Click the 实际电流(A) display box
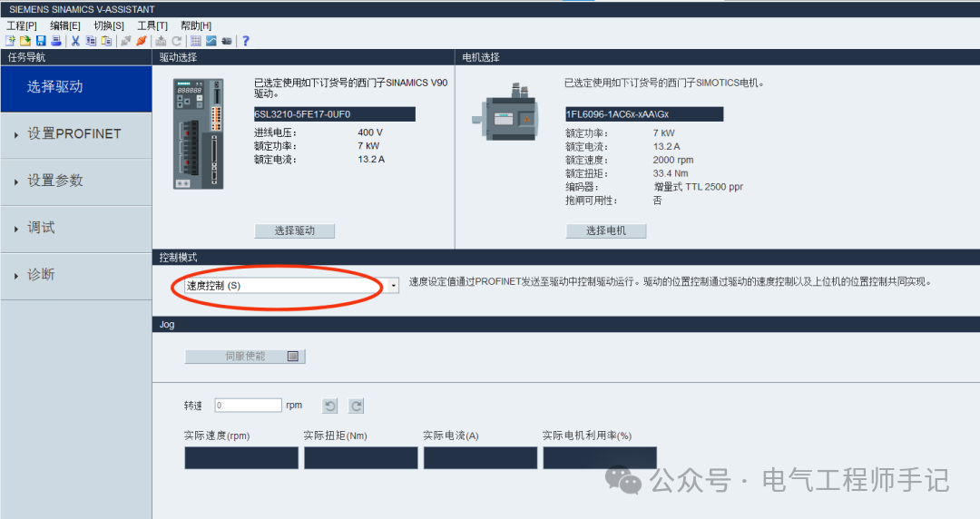The image size is (980, 519). [480, 457]
